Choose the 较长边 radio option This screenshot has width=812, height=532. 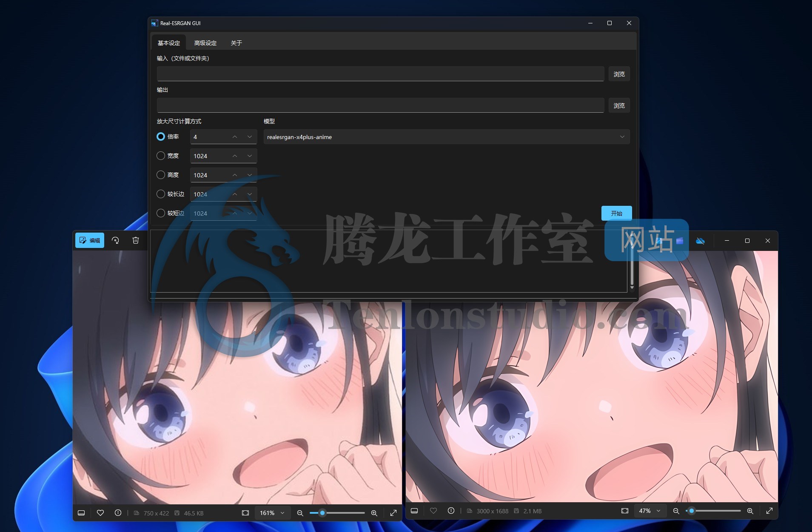(161, 194)
